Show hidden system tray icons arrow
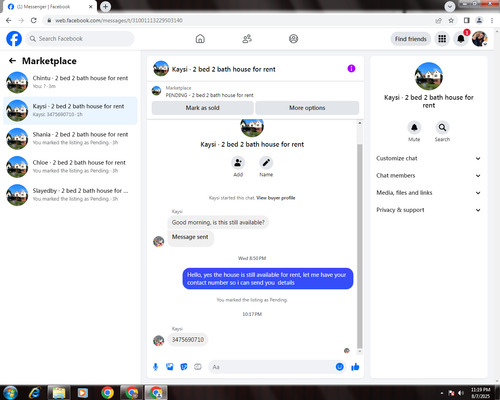The width and height of the screenshot is (500, 400). click(x=442, y=393)
